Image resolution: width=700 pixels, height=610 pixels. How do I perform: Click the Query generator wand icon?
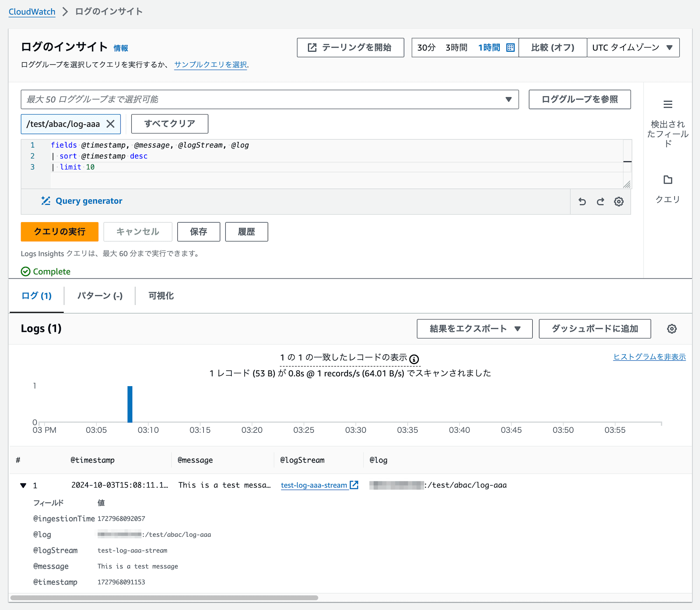click(46, 201)
